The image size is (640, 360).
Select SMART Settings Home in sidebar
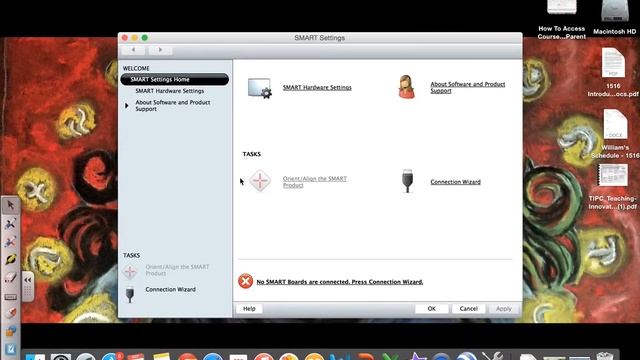click(x=175, y=79)
